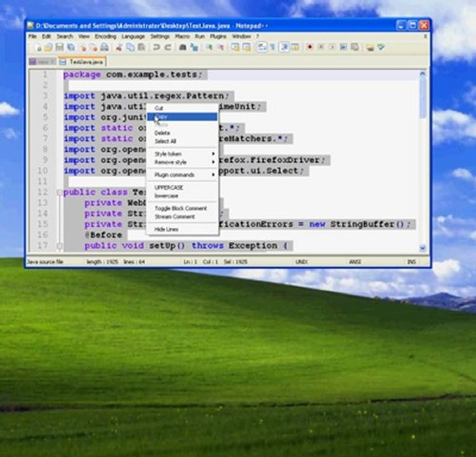Click the Synchronize Horizontal Scrolling icon
Screen dimensions: 476x457
pos(246,48)
